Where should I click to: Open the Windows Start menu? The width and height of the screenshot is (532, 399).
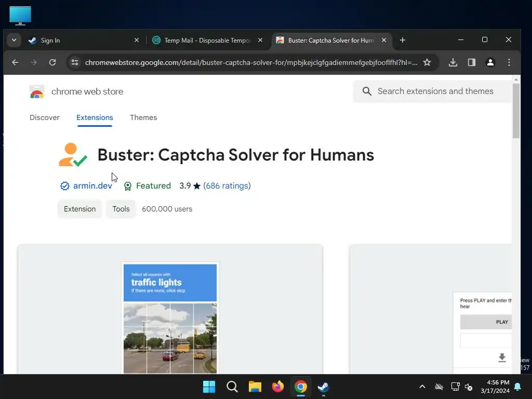coord(209,387)
